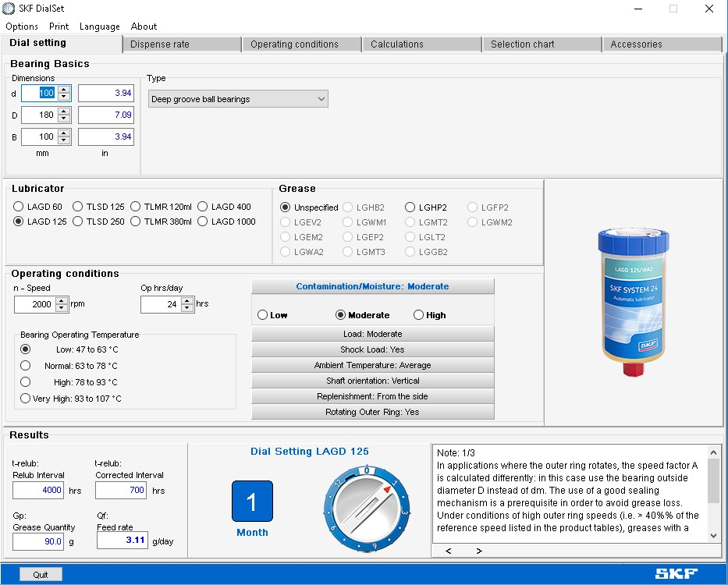Image resolution: width=728 pixels, height=585 pixels.
Task: Decrease n-Speed rpm with the down spinner
Action: [62, 308]
